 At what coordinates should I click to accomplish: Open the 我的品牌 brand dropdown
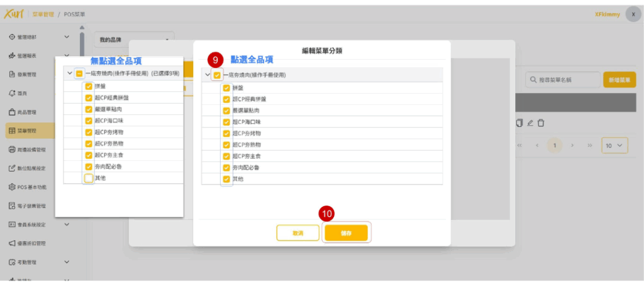[x=133, y=40]
